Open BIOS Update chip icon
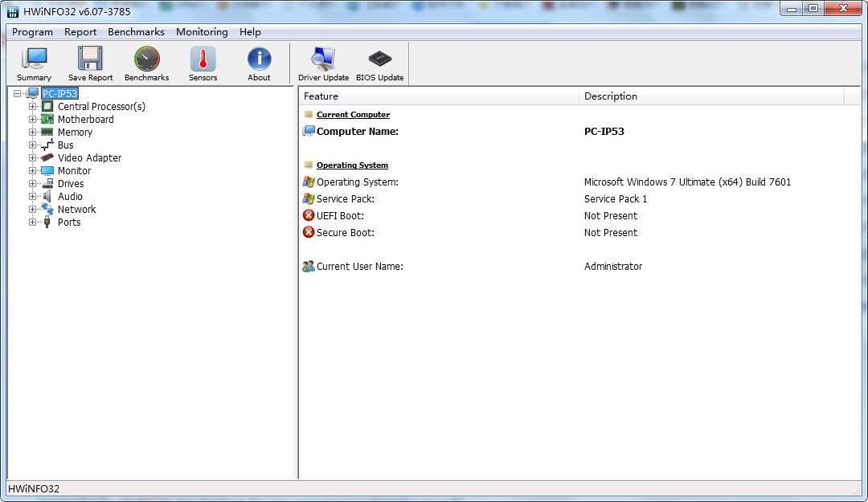The image size is (868, 502). [x=379, y=58]
